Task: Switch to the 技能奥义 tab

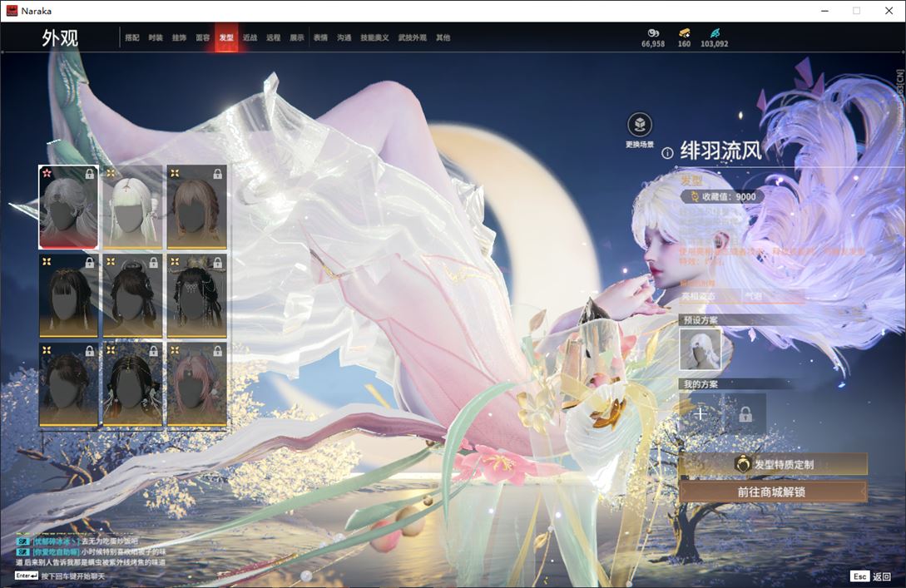Action: point(374,37)
